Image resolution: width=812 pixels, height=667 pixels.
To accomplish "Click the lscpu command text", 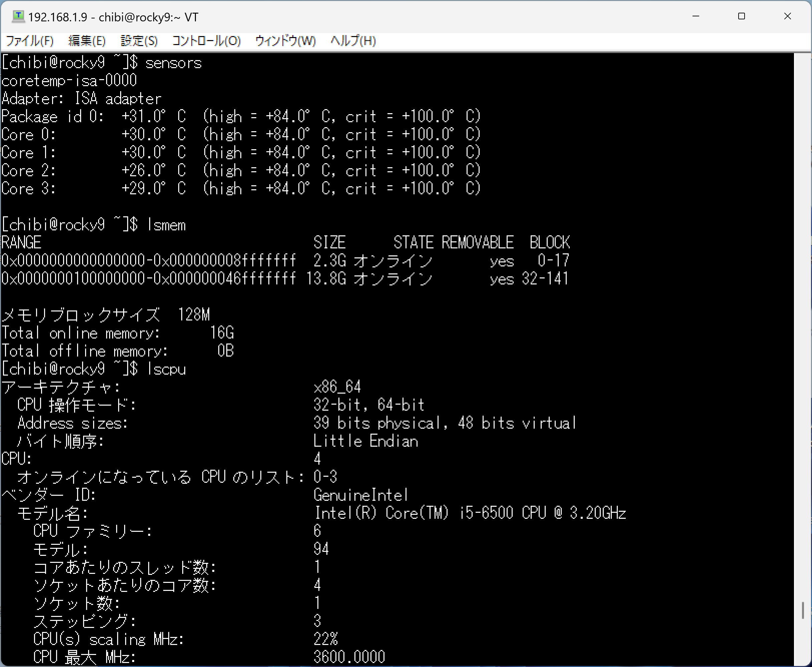I will pos(166,369).
